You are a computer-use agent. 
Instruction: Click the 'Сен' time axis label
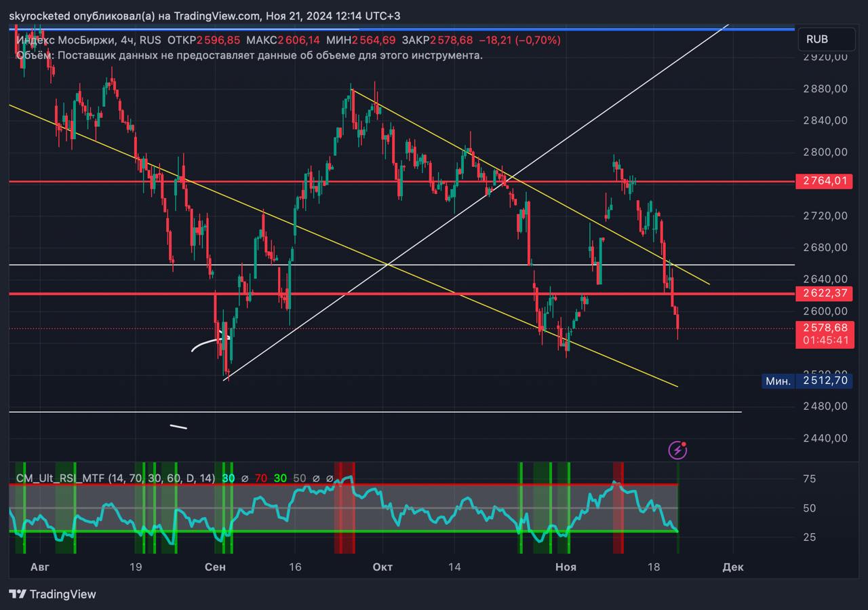pyautogui.click(x=216, y=567)
